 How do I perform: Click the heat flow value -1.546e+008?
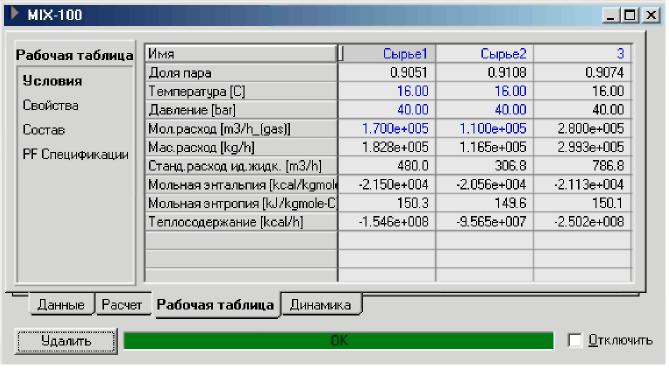387,222
